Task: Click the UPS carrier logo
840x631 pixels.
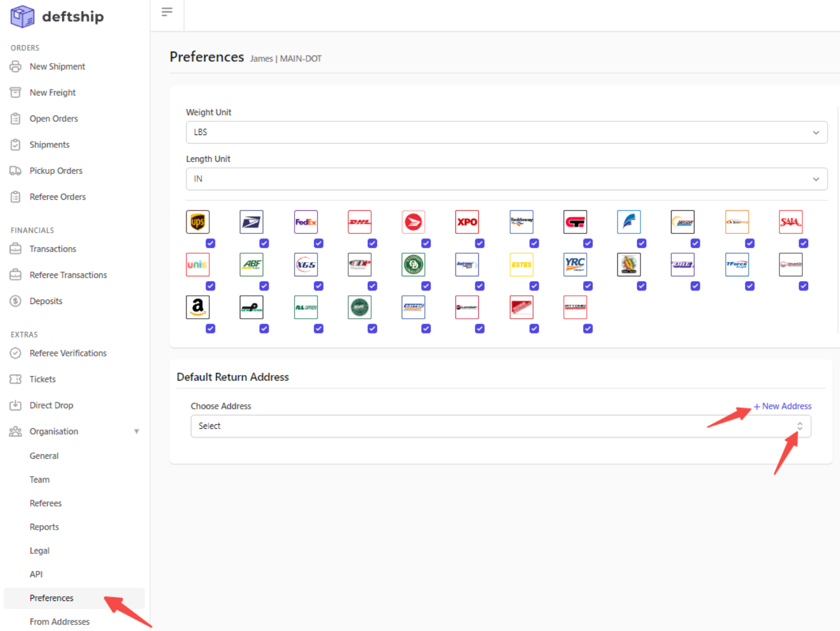Action: 198,222
